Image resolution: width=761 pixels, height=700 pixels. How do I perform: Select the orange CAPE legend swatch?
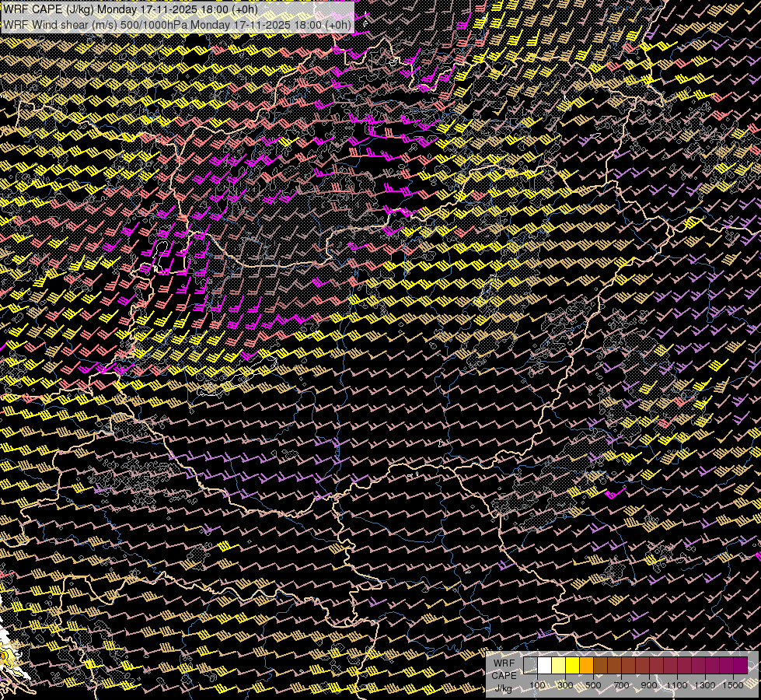click(x=586, y=665)
